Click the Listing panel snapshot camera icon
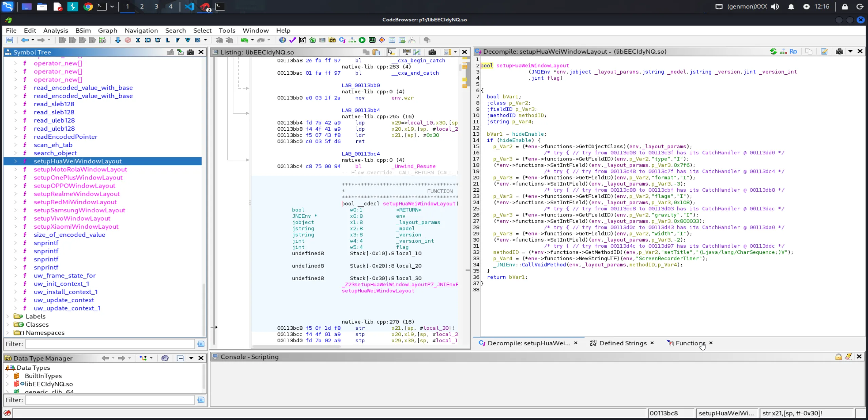 pyautogui.click(x=432, y=52)
